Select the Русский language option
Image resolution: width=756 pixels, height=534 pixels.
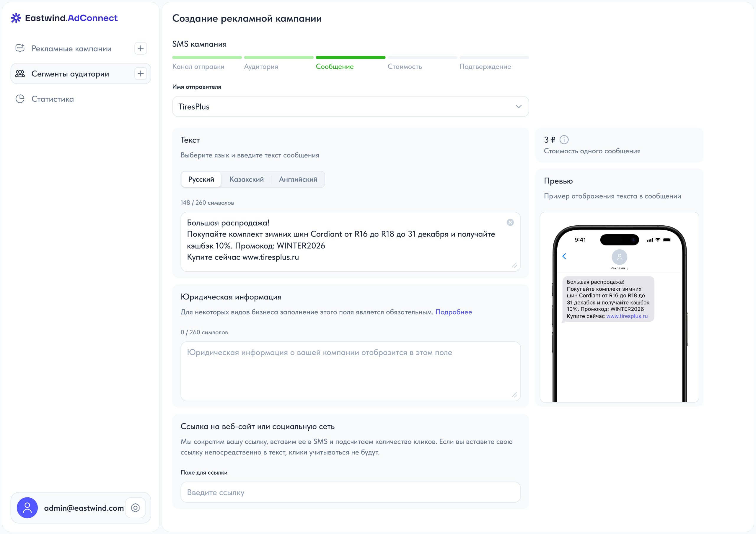pyautogui.click(x=201, y=179)
